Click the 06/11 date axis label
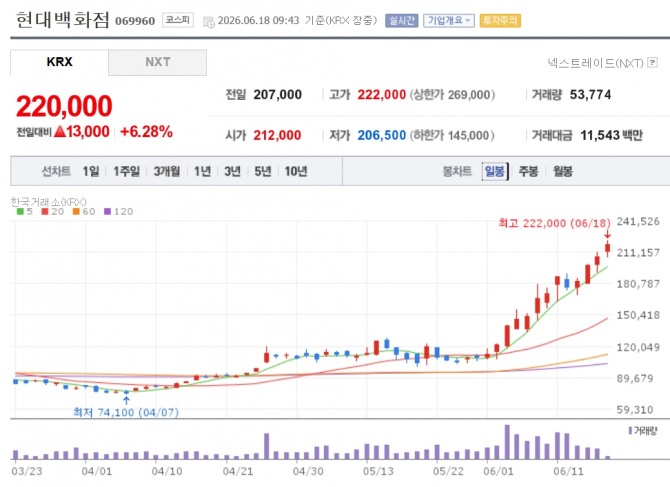This screenshot has width=670, height=487. pos(568,471)
